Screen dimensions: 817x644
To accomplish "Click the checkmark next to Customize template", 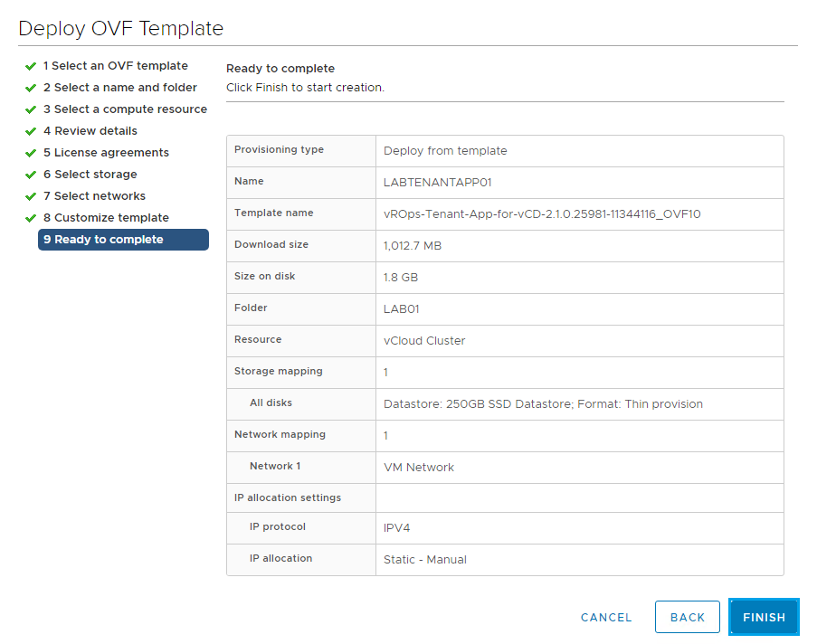I will click(31, 218).
